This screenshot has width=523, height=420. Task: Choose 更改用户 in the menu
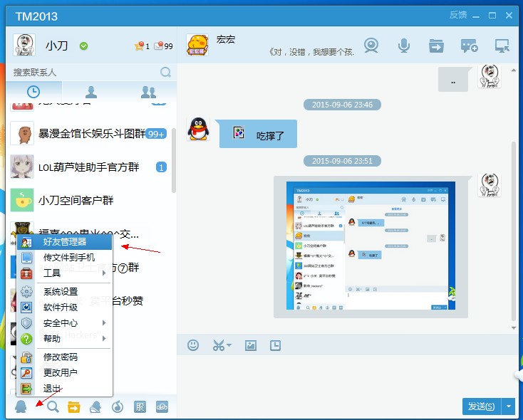pos(65,373)
